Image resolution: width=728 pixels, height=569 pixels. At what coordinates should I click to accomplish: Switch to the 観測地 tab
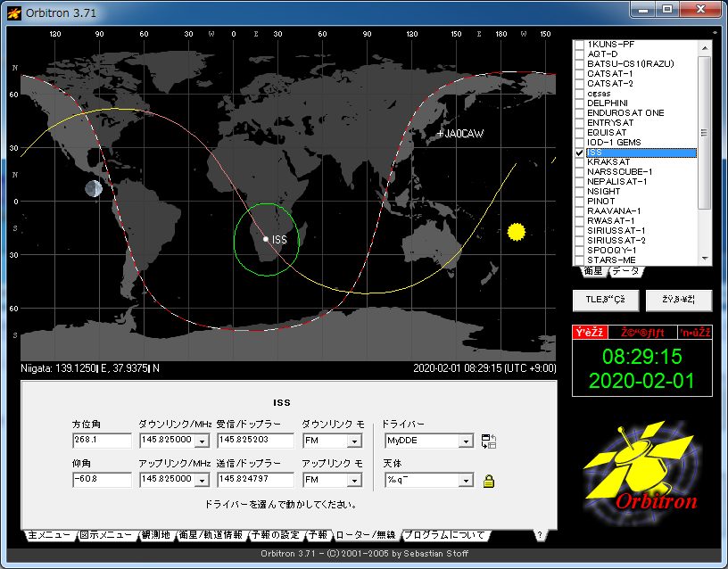[x=156, y=535]
